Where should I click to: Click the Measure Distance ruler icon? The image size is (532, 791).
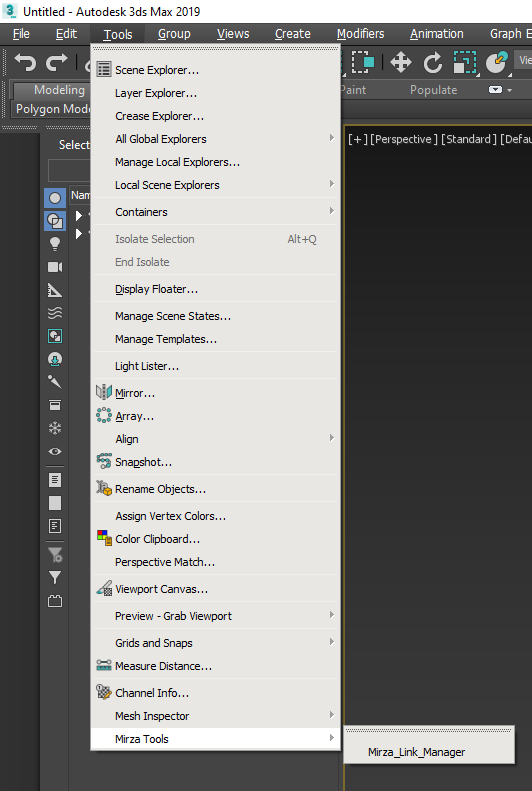(104, 665)
